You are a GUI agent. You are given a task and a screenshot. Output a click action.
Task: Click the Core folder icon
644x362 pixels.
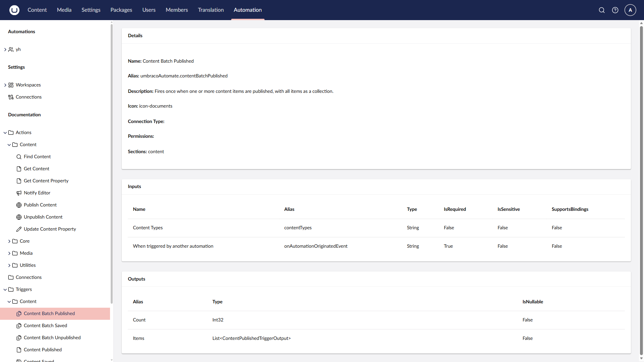(x=15, y=241)
